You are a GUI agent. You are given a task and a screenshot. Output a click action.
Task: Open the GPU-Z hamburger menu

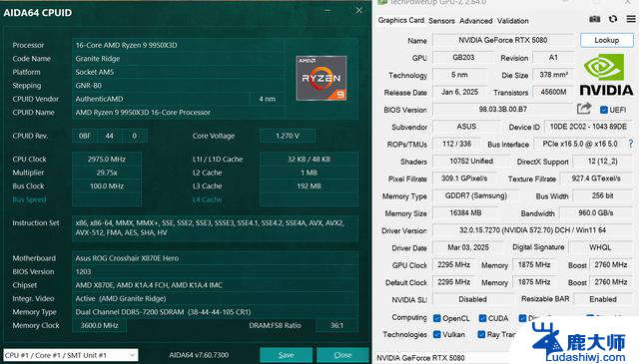[x=631, y=19]
